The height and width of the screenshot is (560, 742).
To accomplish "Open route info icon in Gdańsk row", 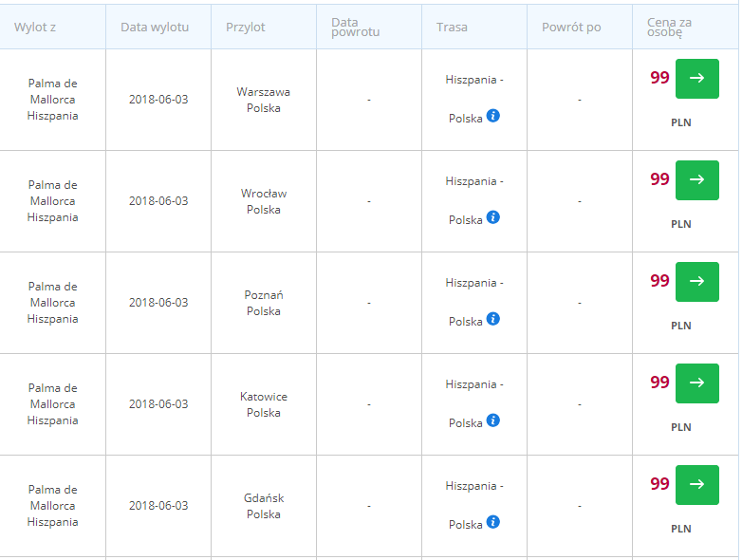I will (492, 522).
